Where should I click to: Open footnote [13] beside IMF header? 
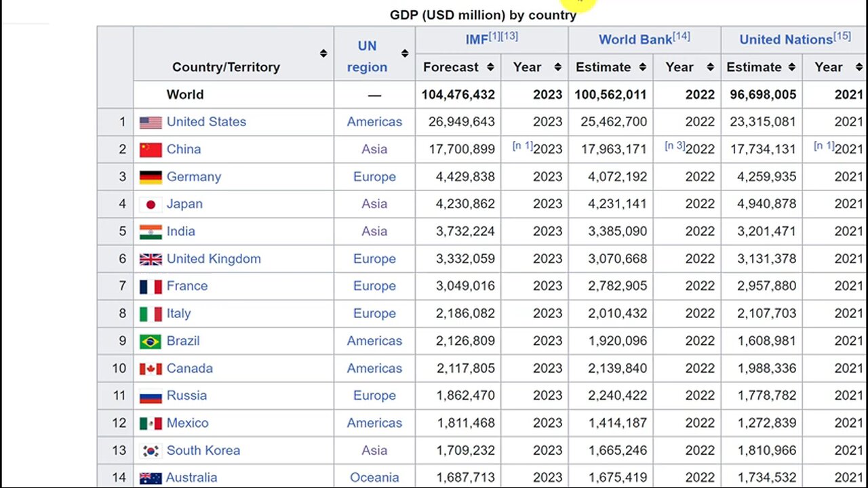509,37
